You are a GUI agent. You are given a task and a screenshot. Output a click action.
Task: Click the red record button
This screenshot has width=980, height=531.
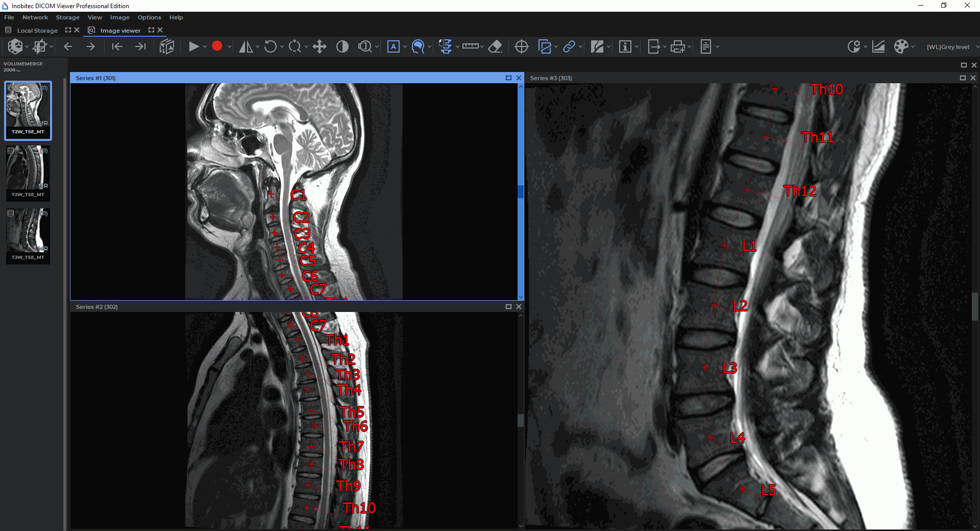coord(217,46)
